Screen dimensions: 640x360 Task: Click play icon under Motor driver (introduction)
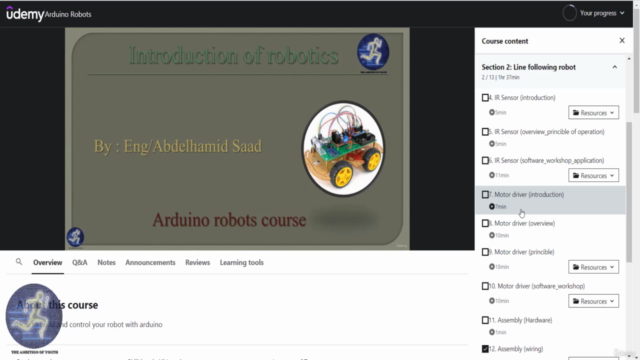tap(491, 207)
